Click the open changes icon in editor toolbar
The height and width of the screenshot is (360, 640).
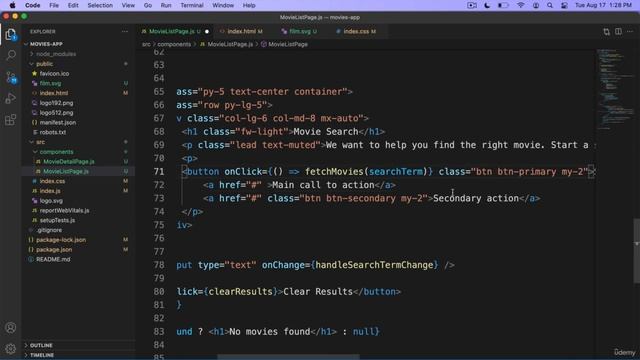pos(607,31)
